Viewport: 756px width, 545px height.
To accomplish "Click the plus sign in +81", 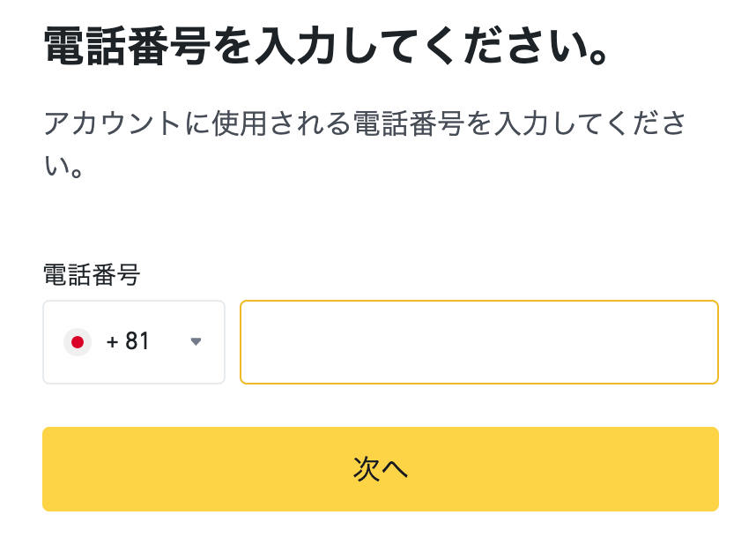I will coord(112,342).
